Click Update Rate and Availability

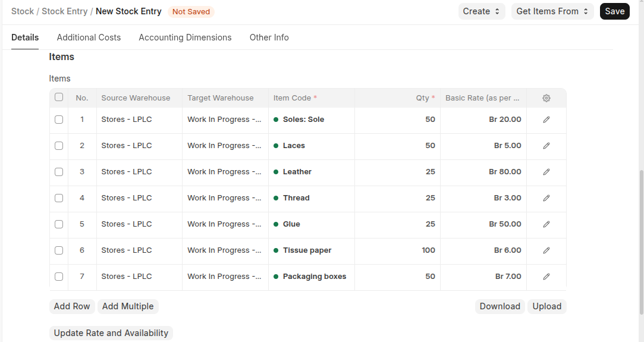111,333
